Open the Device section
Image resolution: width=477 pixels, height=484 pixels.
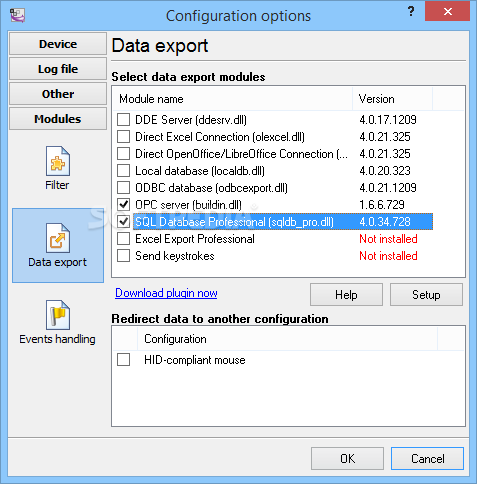(x=58, y=44)
